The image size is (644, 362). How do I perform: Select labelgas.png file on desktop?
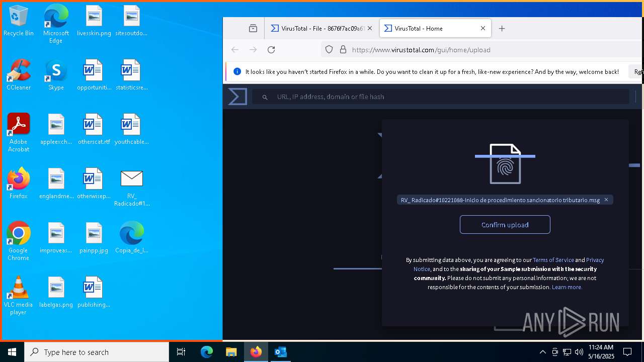56,293
